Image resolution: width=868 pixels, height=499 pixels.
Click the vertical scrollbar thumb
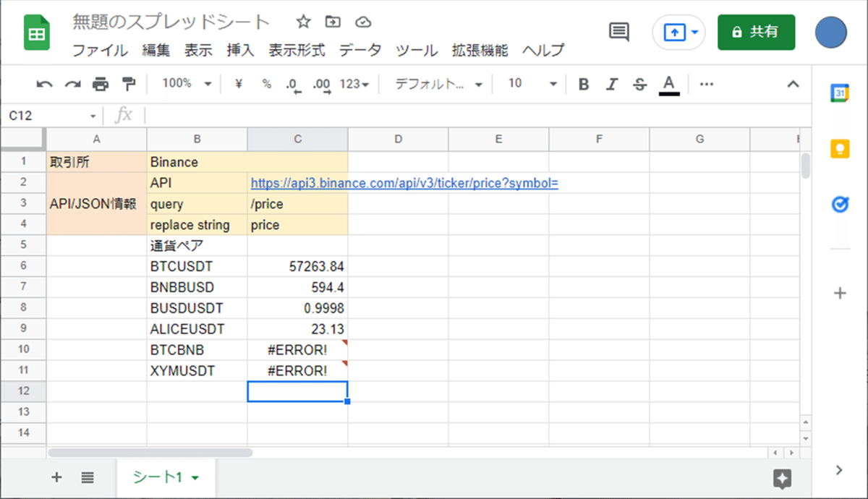pos(806,166)
